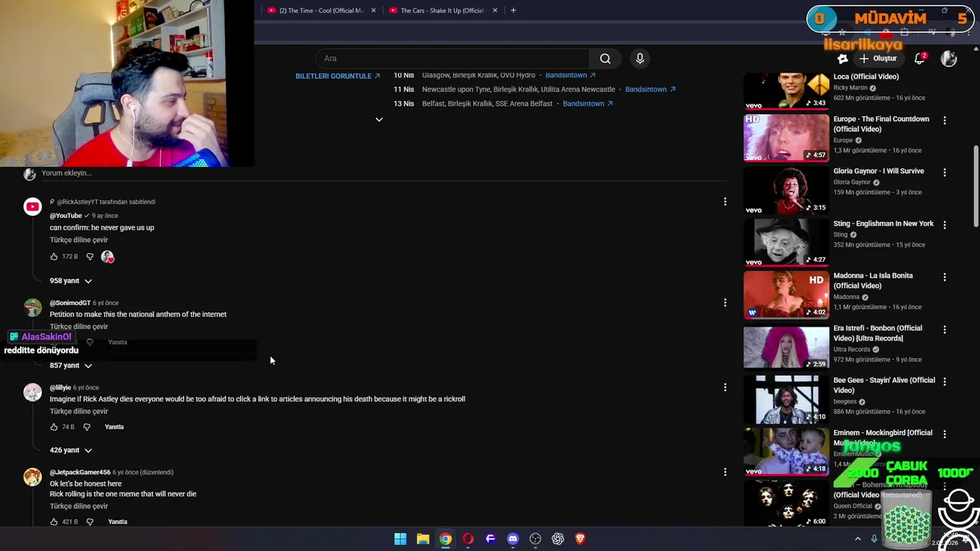The width and height of the screenshot is (980, 551).
Task: Click the page vertical scrollbar
Action: [975, 186]
